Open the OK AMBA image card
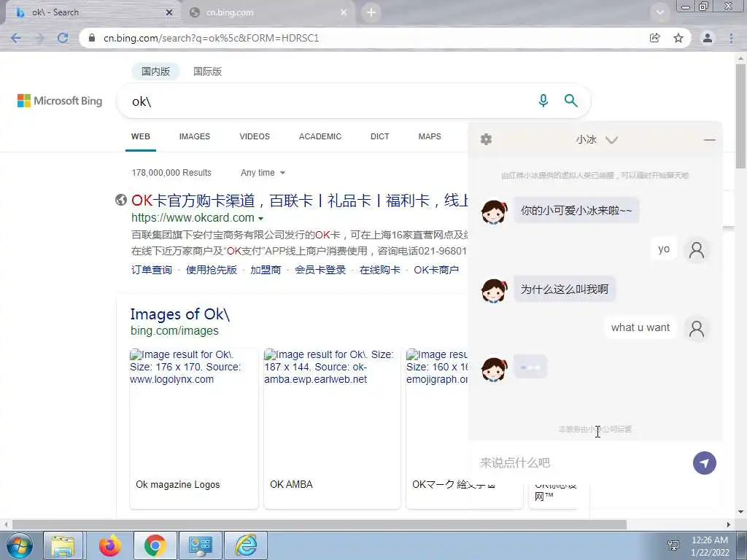747x560 pixels. coord(332,429)
